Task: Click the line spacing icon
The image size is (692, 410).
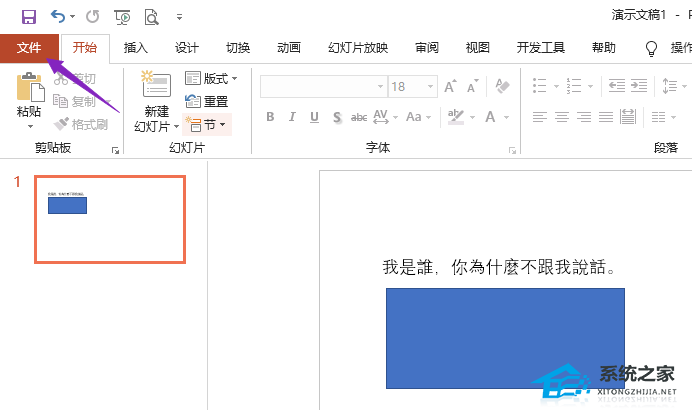Action: (x=669, y=86)
